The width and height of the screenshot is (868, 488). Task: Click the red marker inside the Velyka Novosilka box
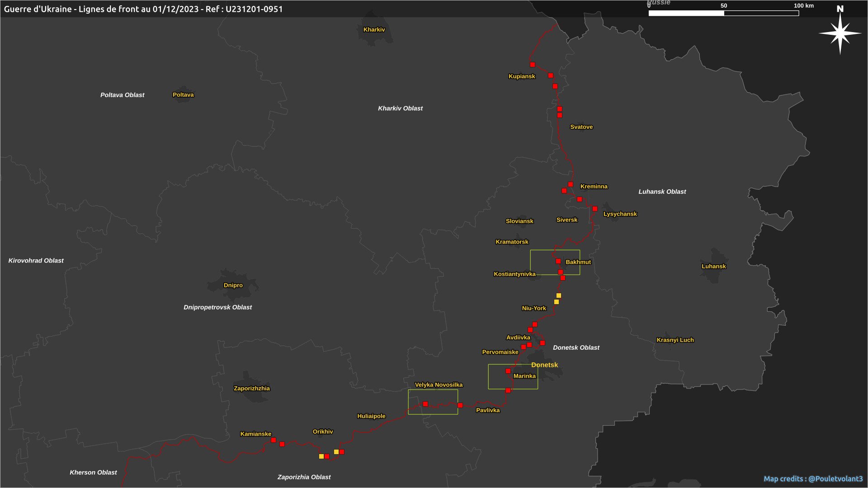tap(425, 404)
